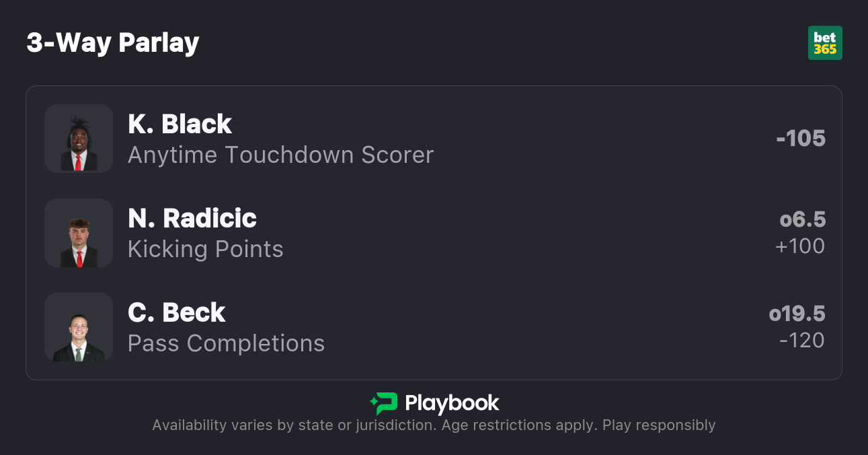Click the Playbook brand name text
The width and height of the screenshot is (868, 455).
pos(452,403)
